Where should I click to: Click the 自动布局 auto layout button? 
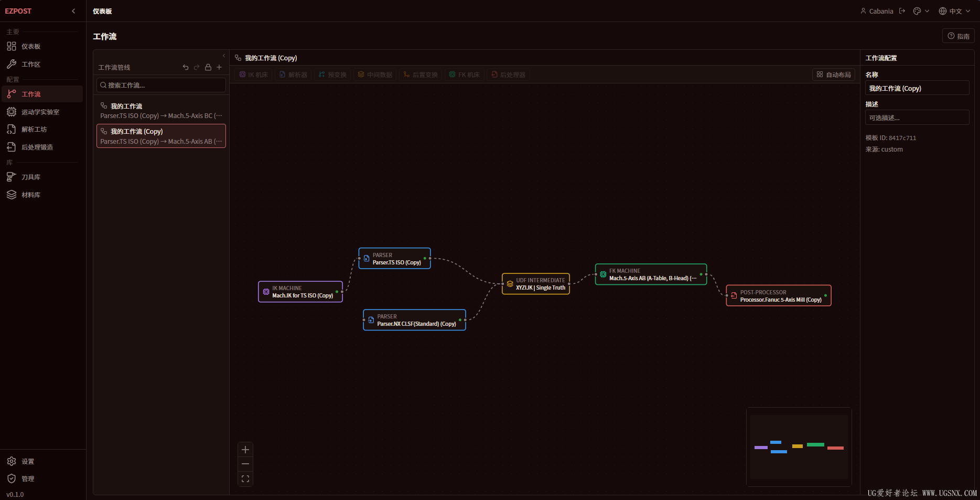pos(834,75)
